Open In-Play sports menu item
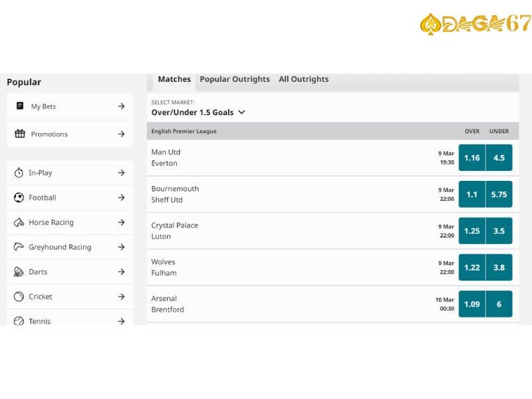This screenshot has height=399, width=532. (x=70, y=173)
